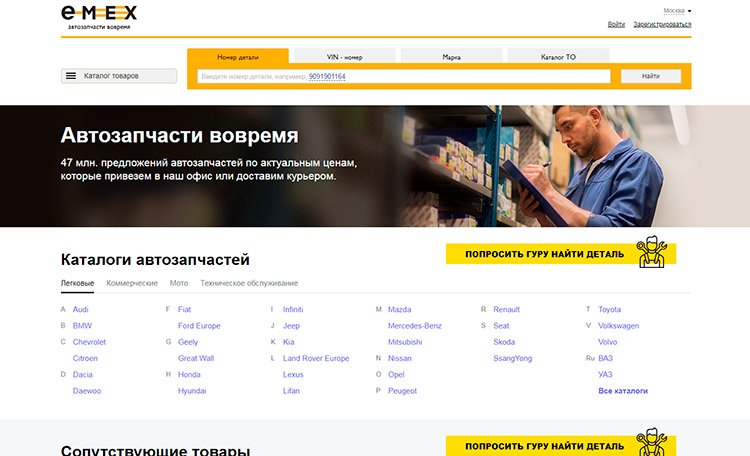This screenshot has width=750, height=456.
Task: Open the Каталог ТО tab
Action: coord(558,57)
